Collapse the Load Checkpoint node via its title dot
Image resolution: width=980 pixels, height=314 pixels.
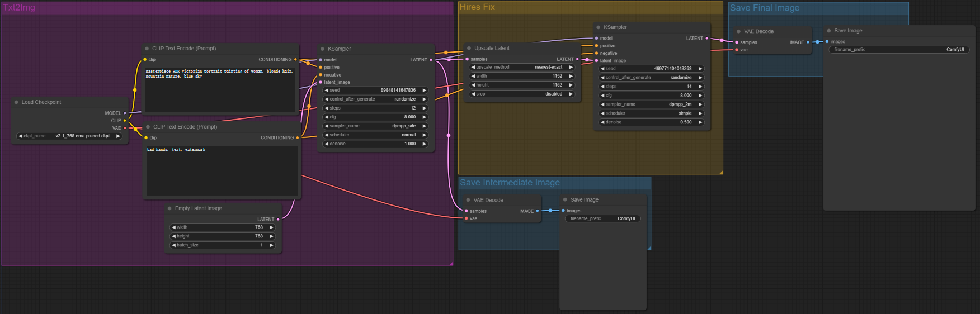pyautogui.click(x=16, y=102)
